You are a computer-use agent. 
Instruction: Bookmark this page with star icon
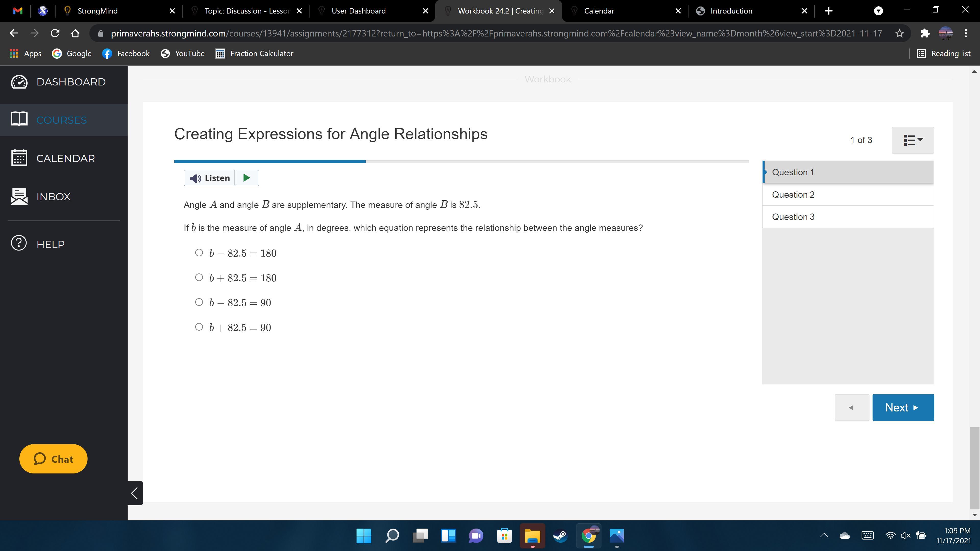tap(899, 33)
